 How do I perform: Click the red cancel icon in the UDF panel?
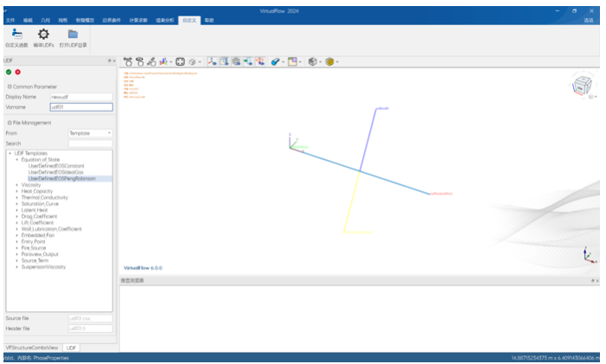[x=18, y=73]
